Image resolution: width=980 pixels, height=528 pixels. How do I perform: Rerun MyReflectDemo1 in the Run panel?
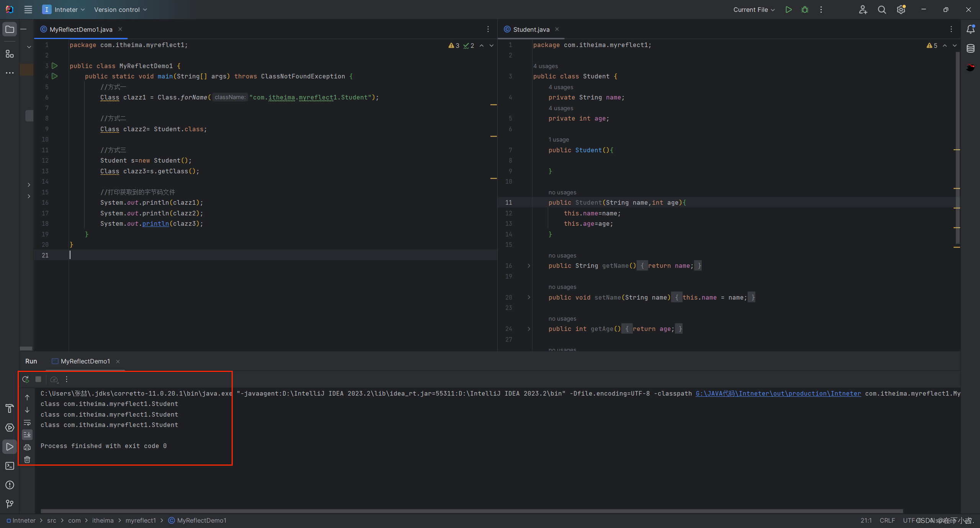tap(26, 379)
